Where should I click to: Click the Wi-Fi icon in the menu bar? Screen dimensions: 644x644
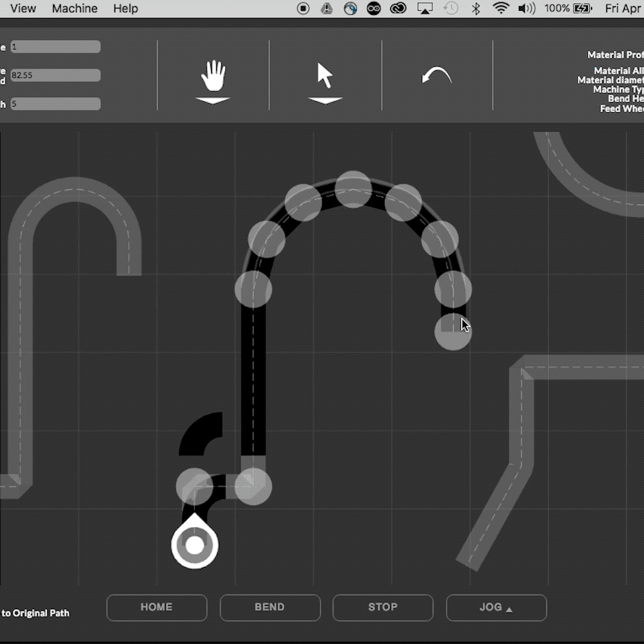point(501,8)
